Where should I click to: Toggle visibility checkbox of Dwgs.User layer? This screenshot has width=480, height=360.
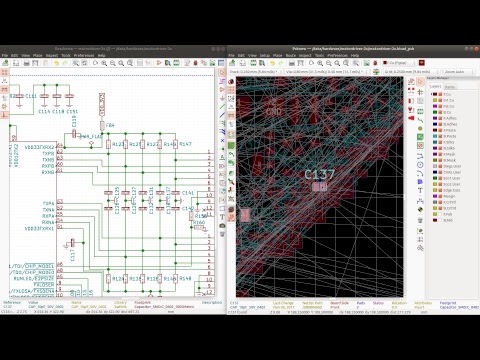[440, 166]
